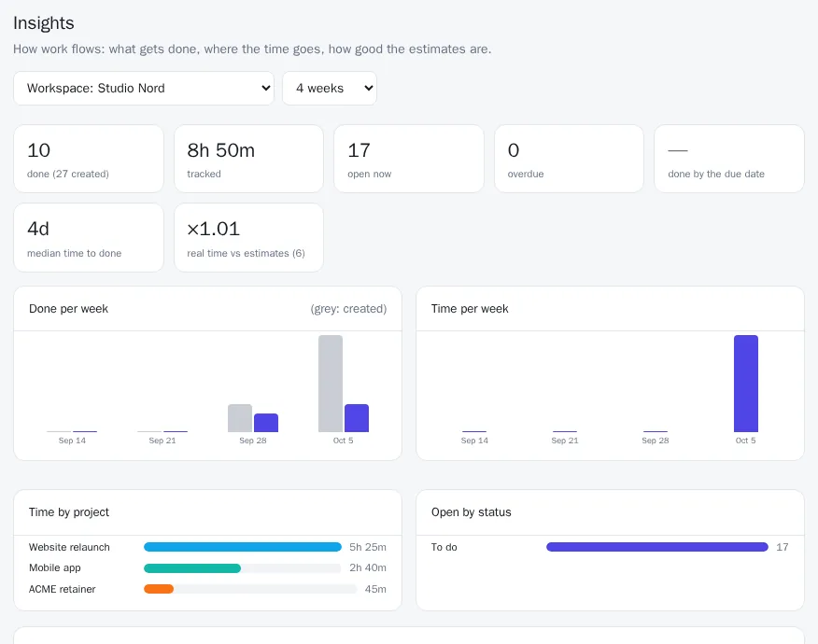Click the 'Open by status' panel title
818x644 pixels.
coord(471,512)
